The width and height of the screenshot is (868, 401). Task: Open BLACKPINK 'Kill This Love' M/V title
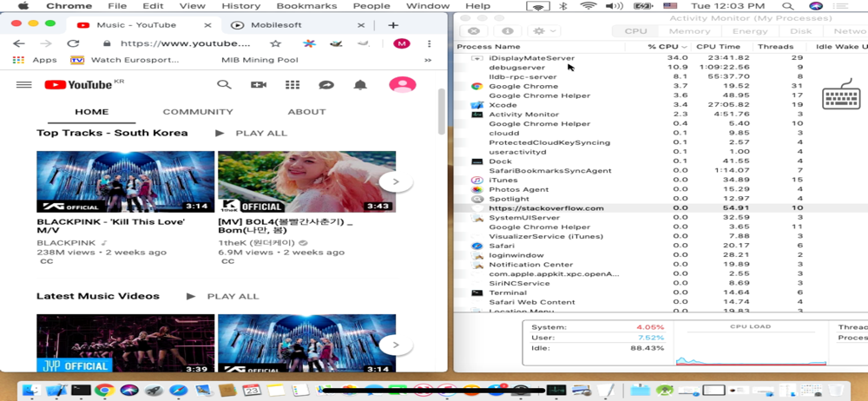[111, 226]
